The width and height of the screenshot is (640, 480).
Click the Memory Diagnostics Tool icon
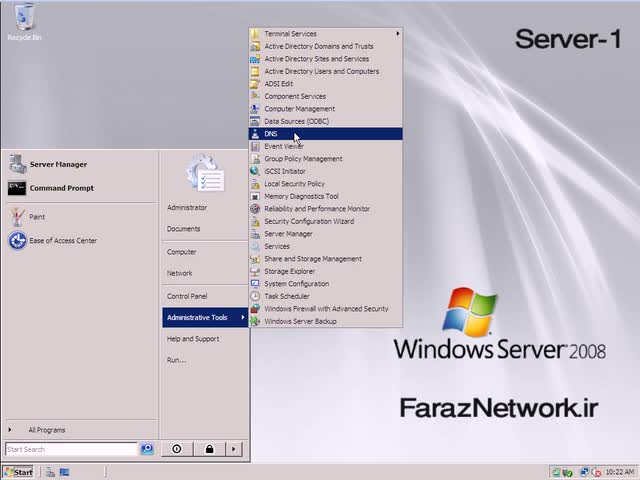coord(255,196)
